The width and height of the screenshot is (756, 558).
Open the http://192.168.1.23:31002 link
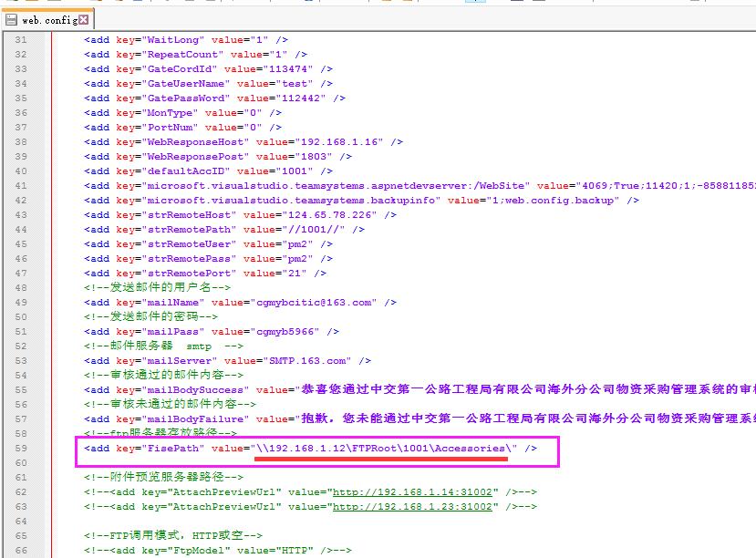[413, 506]
